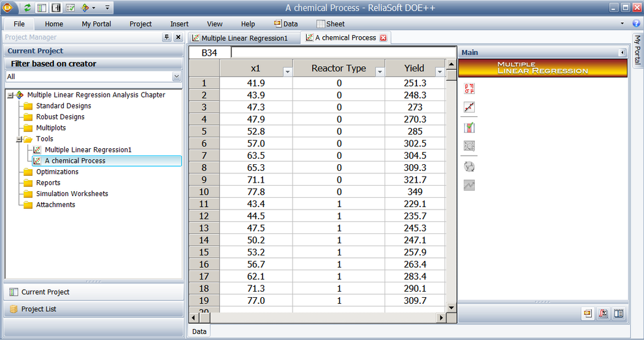Click the orange data page icon at panel bottom
Viewport: 644px width, 340px height.
click(588, 314)
